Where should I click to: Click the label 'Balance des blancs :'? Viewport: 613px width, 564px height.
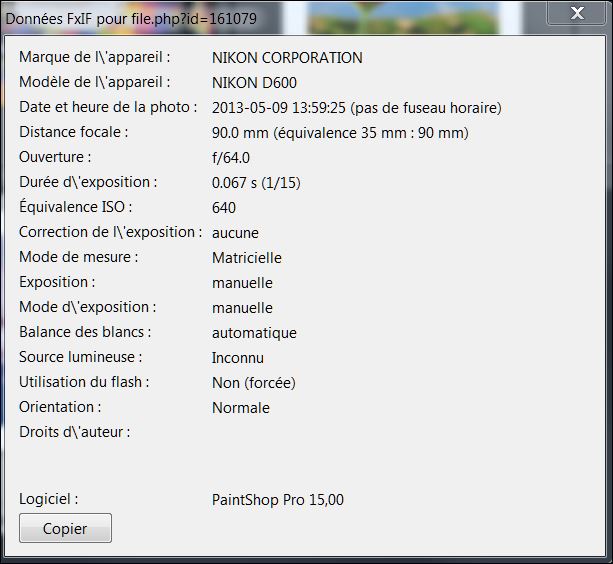coord(85,332)
